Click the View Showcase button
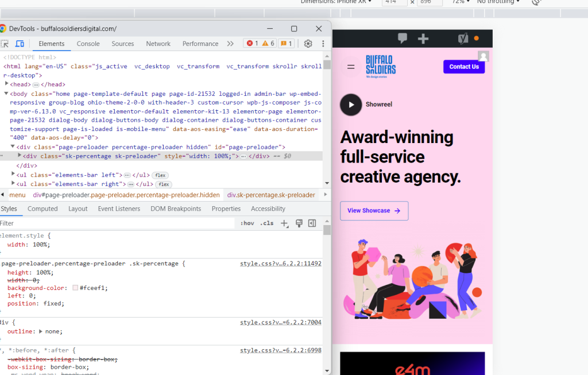The width and height of the screenshot is (588, 375). pos(374,211)
